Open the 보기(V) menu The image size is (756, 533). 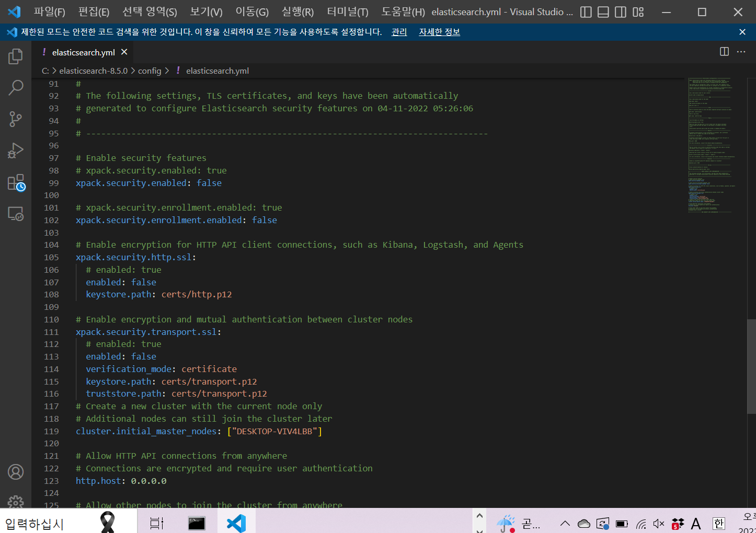(206, 11)
